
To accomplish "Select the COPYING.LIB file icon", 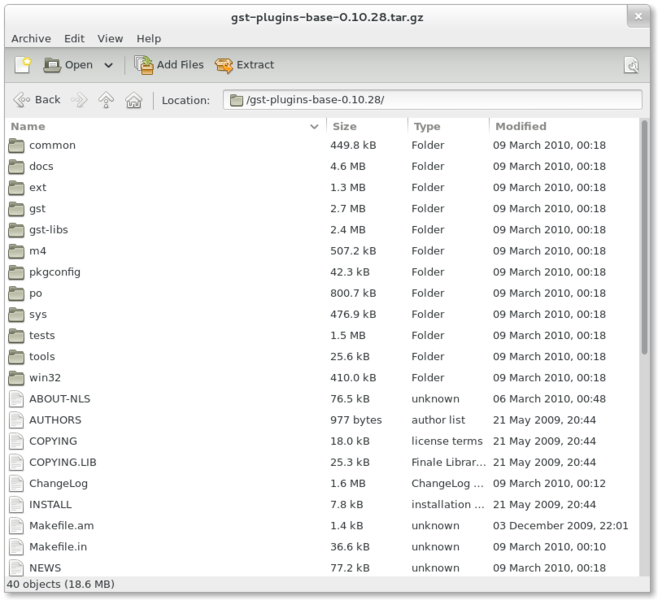I will click(x=16, y=462).
